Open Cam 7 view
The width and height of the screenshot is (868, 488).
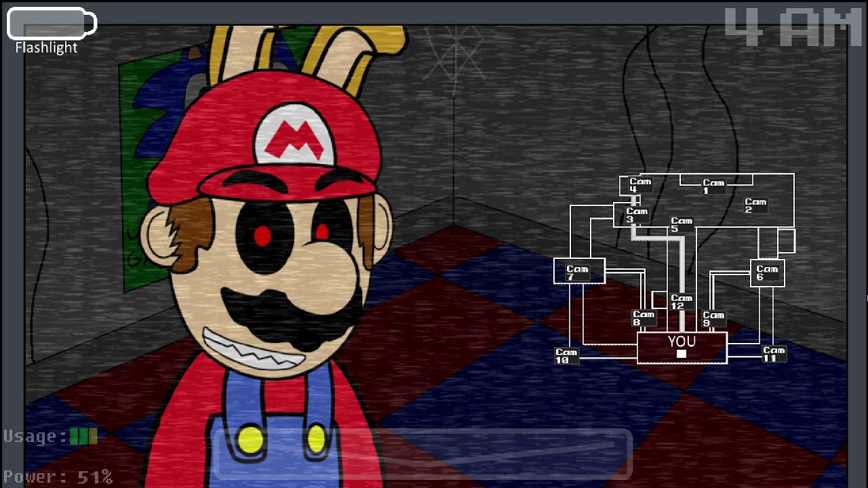pyautogui.click(x=577, y=272)
